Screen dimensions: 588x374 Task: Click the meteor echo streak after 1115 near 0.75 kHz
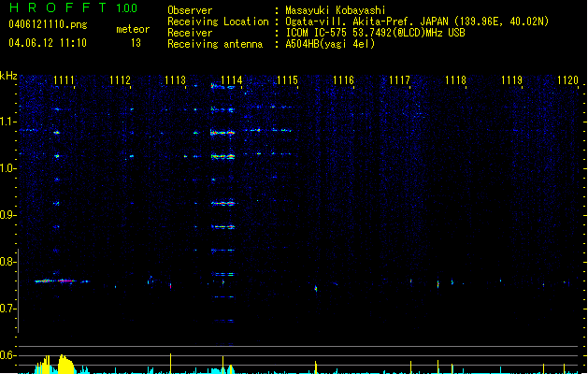click(316, 288)
